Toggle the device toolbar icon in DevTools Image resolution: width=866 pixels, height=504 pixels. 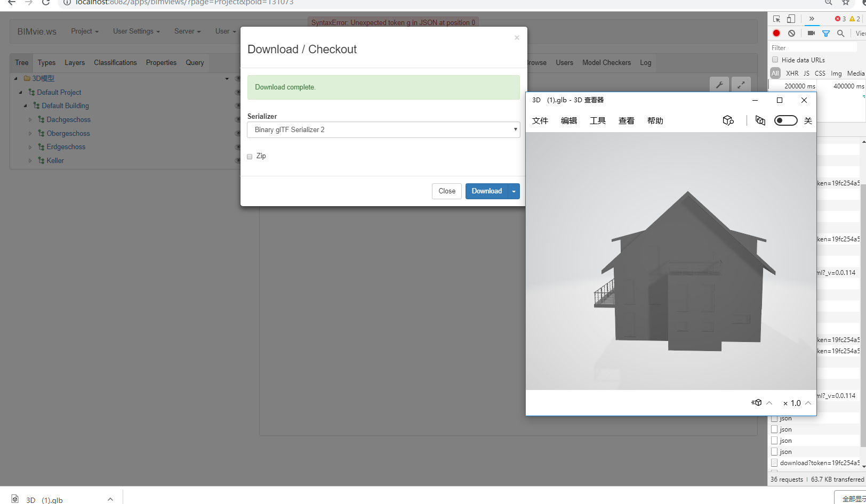(791, 19)
